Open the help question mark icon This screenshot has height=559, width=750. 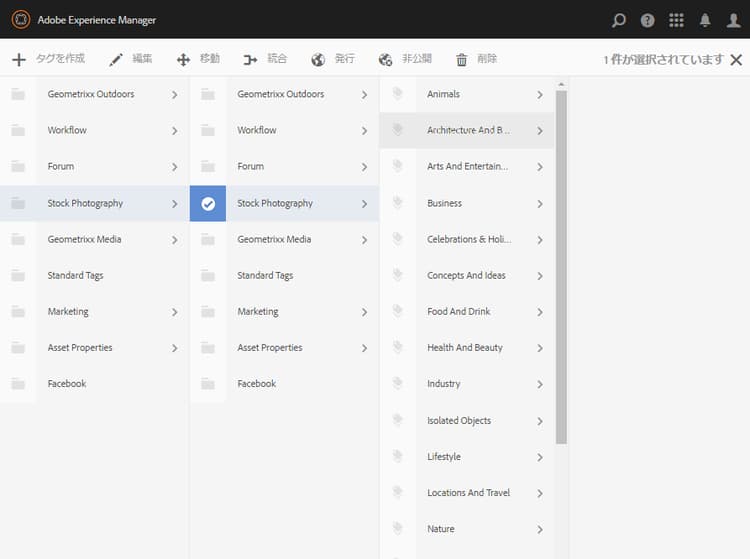click(647, 20)
